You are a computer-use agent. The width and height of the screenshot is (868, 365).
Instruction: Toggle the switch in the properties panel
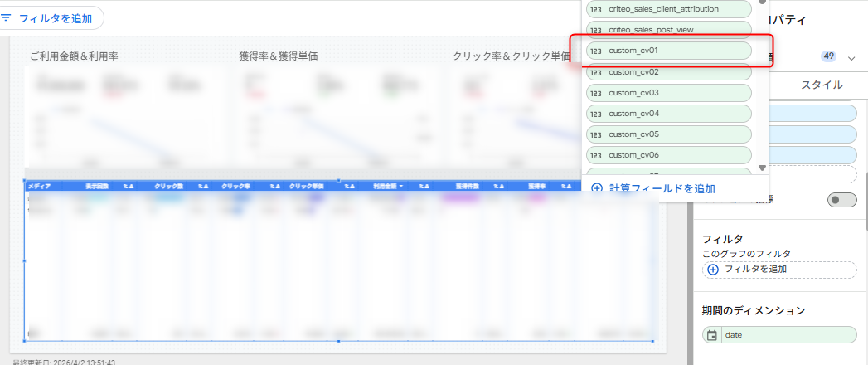[841, 200]
